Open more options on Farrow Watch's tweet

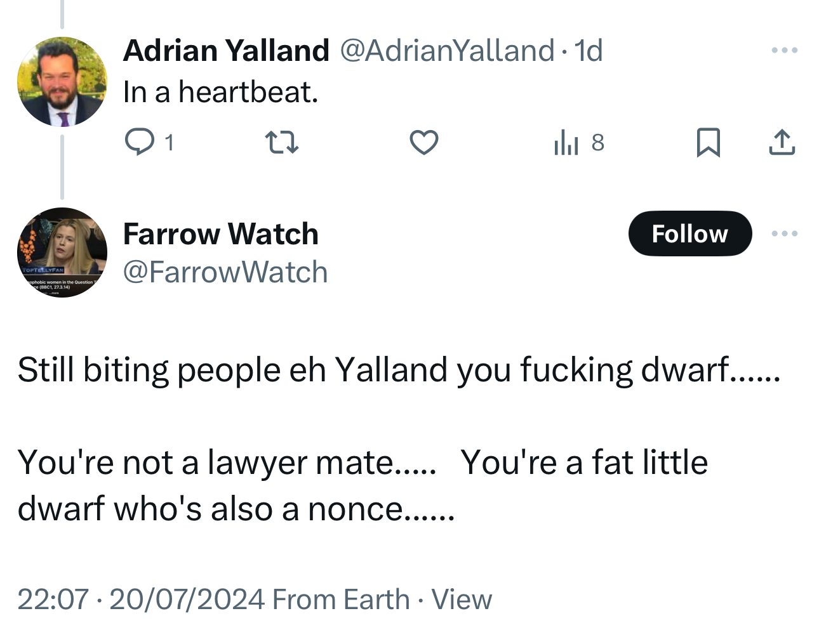pos(784,233)
